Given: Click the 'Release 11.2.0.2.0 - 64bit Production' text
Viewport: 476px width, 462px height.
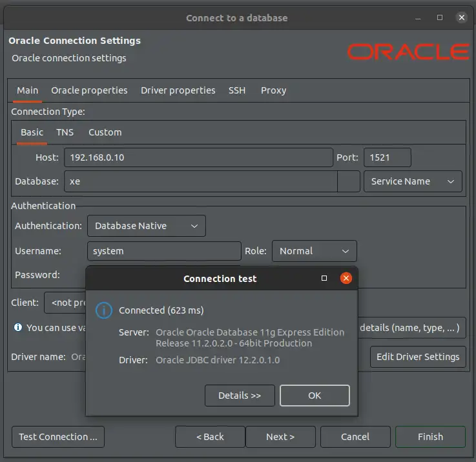Looking at the screenshot, I should 234,343.
